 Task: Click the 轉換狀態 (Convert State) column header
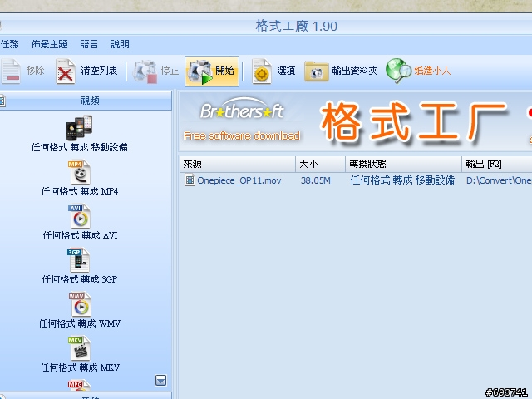pyautogui.click(x=404, y=165)
